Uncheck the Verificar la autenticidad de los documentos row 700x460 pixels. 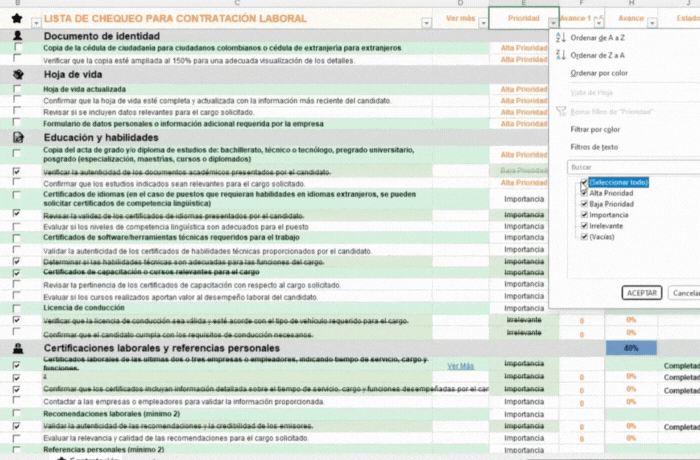[x=17, y=171]
